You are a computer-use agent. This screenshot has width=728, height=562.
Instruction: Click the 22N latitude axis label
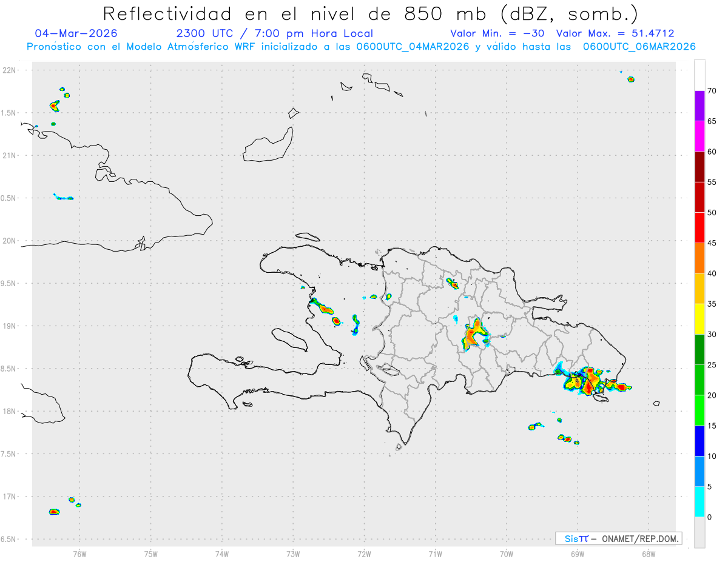pos(10,70)
